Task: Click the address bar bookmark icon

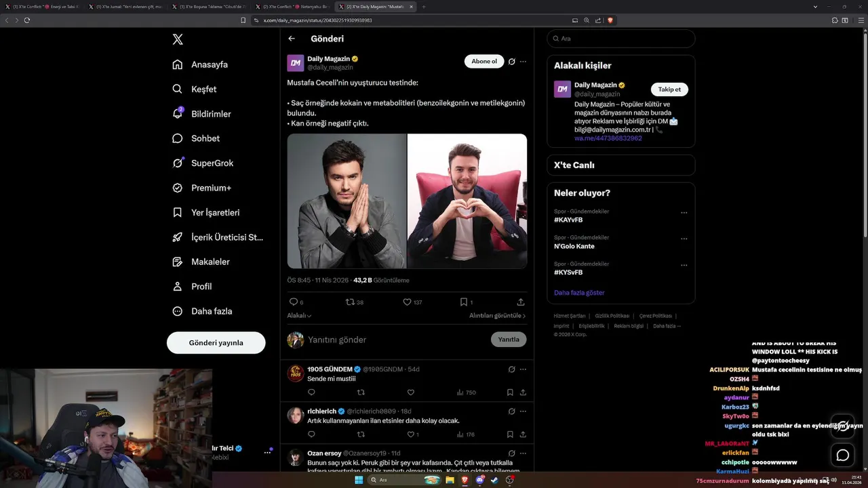Action: 243,20
